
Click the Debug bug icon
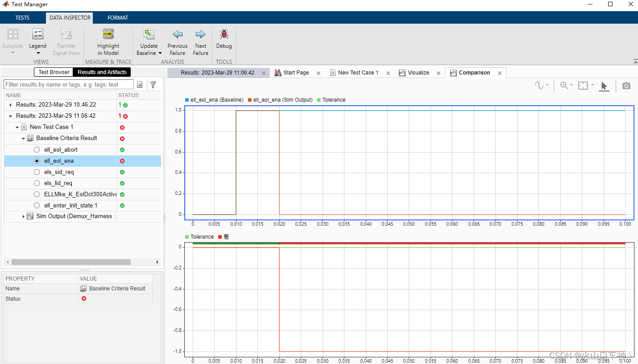pyautogui.click(x=224, y=34)
